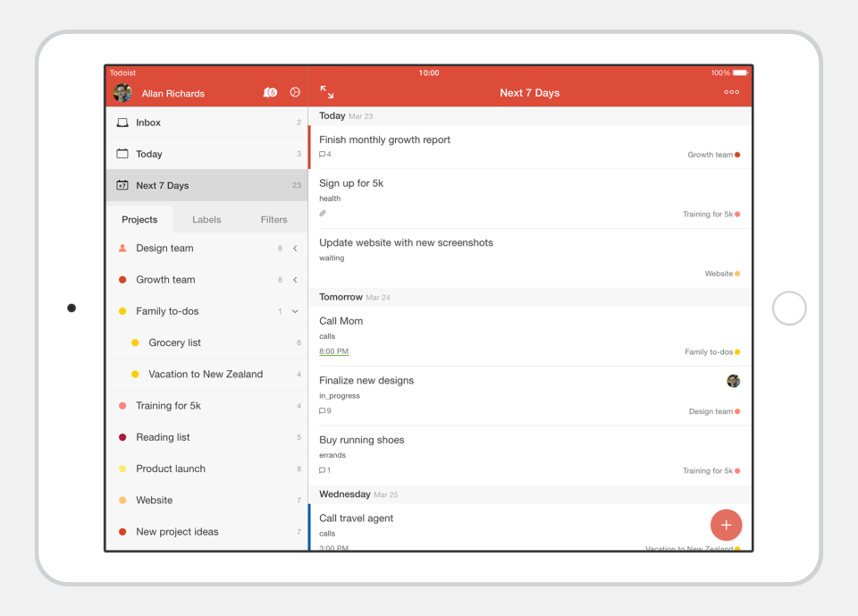Open settings with the gear icon
Image resolution: width=858 pixels, height=616 pixels.
tap(295, 92)
